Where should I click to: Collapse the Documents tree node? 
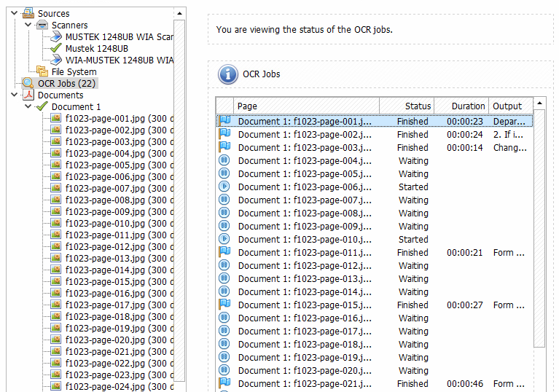click(x=15, y=95)
